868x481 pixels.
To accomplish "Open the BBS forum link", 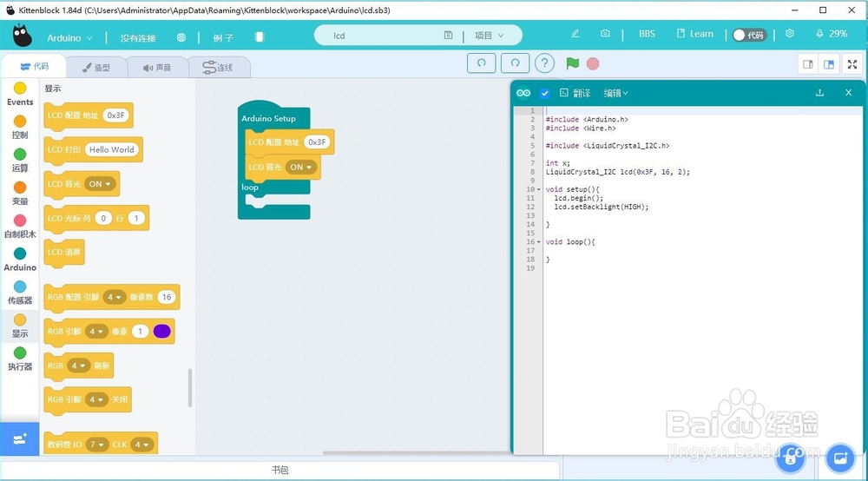I will point(647,34).
